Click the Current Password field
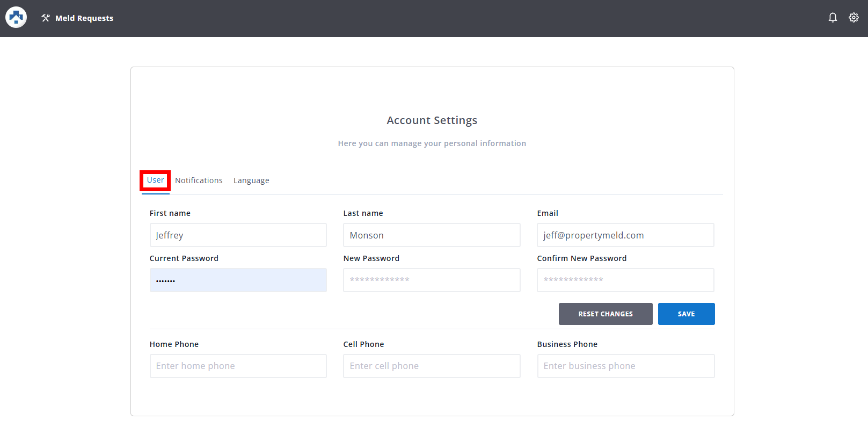The height and width of the screenshot is (427, 868). pyautogui.click(x=238, y=280)
